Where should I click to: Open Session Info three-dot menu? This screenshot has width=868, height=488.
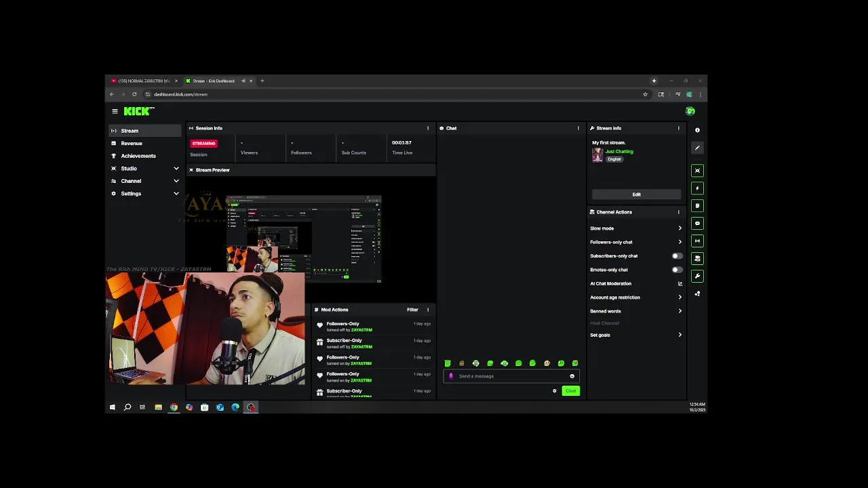coord(428,128)
